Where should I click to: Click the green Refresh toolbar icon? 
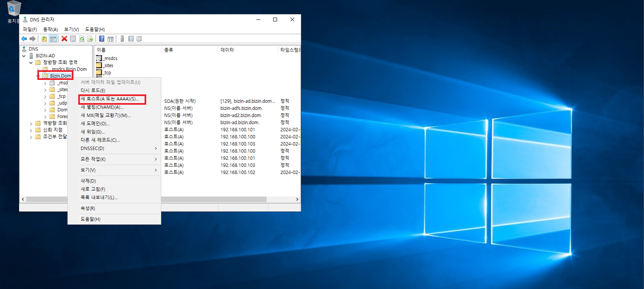(x=82, y=39)
